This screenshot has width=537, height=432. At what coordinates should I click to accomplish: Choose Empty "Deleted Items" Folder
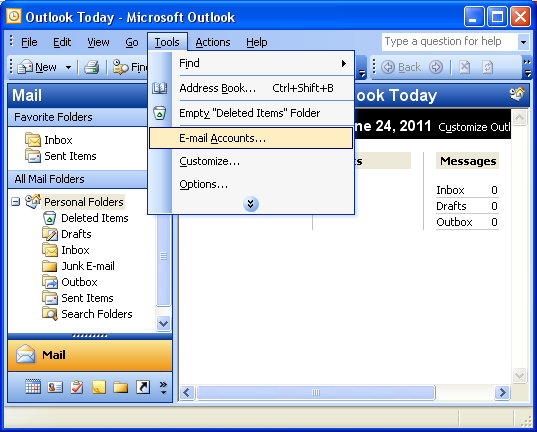point(251,113)
